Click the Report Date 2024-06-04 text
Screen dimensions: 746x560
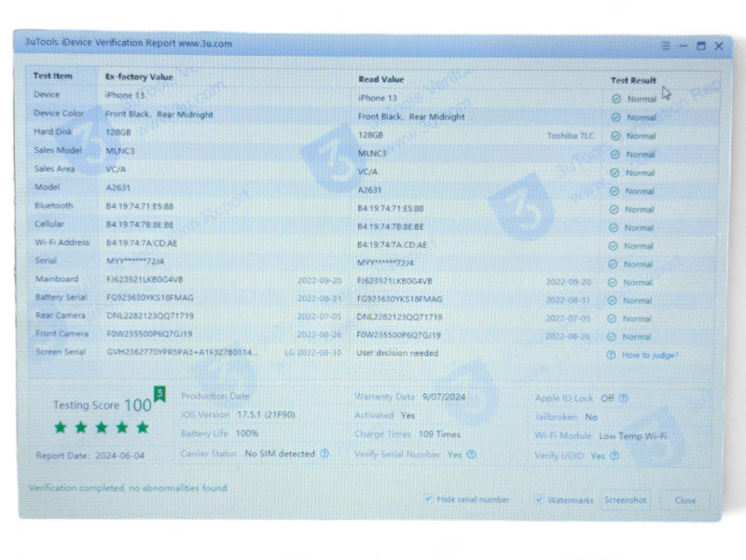[90, 456]
